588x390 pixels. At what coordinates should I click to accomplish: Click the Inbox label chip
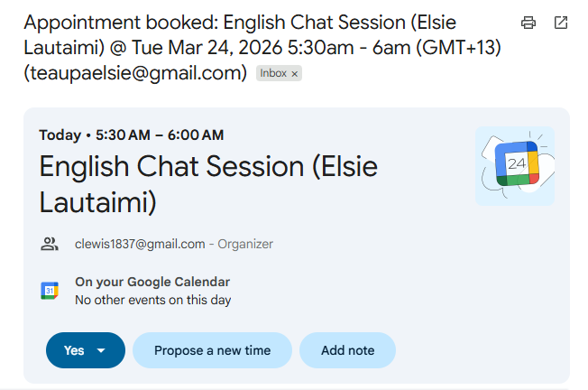point(273,73)
